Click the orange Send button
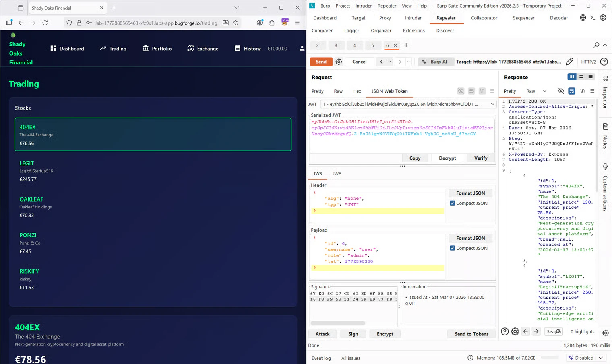 pyautogui.click(x=321, y=62)
